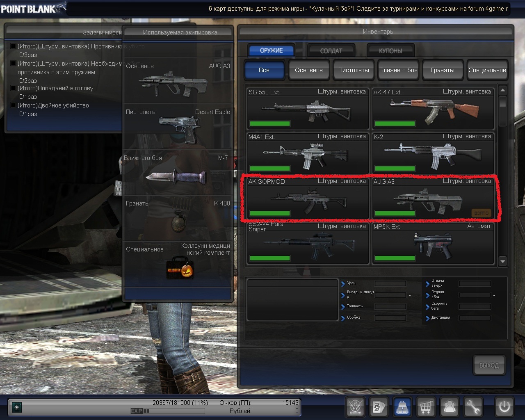
Task: Click the Point Blank logo
Action: [x=33, y=8]
